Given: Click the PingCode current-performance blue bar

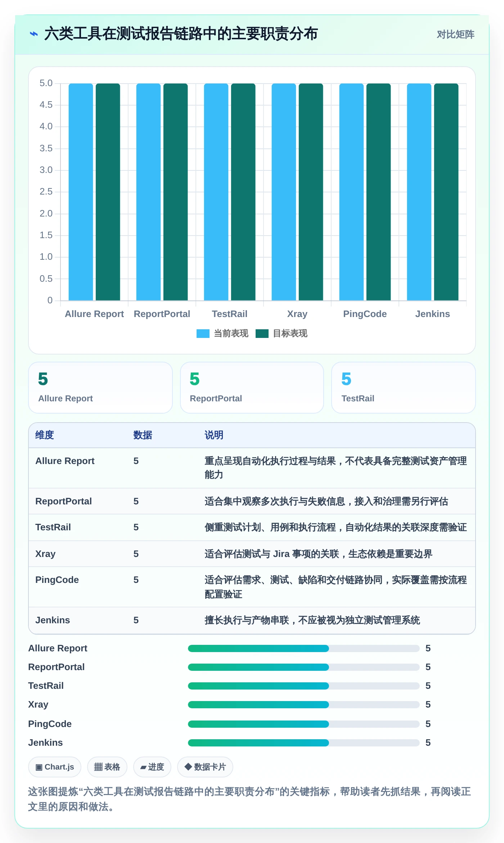Looking at the screenshot, I should [x=351, y=192].
